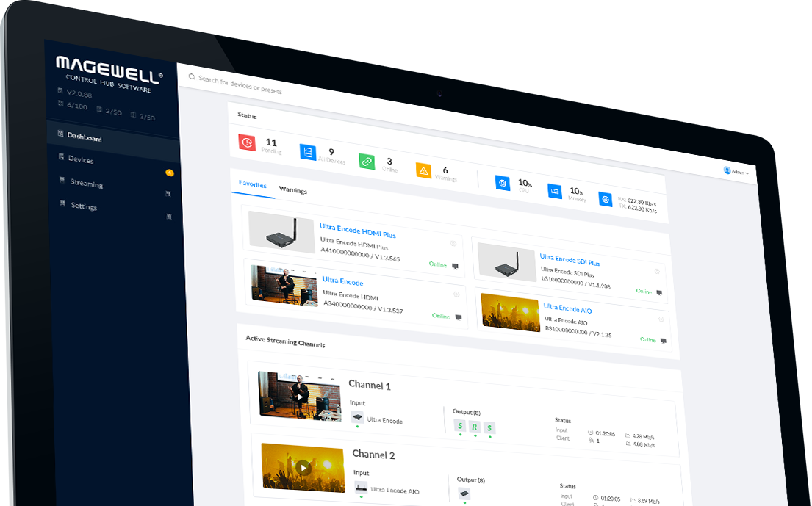Click the '4.28 Mb/s' bitrate value

pyautogui.click(x=643, y=437)
